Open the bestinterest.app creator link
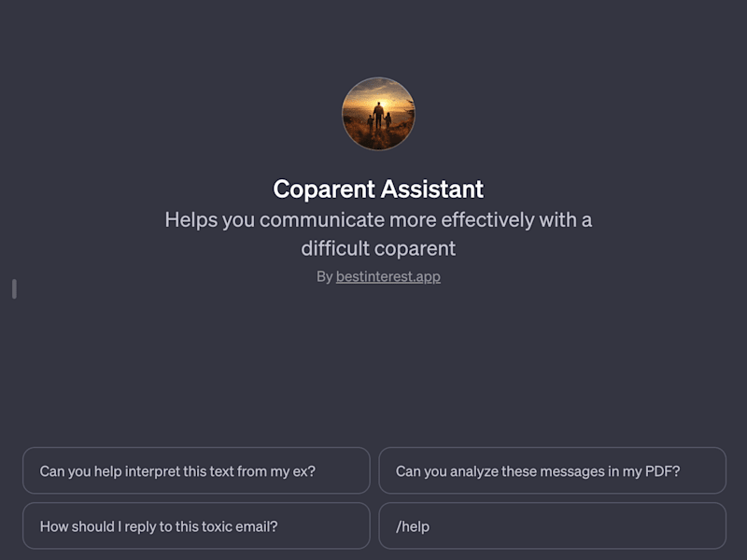The height and width of the screenshot is (560, 747). [x=388, y=276]
